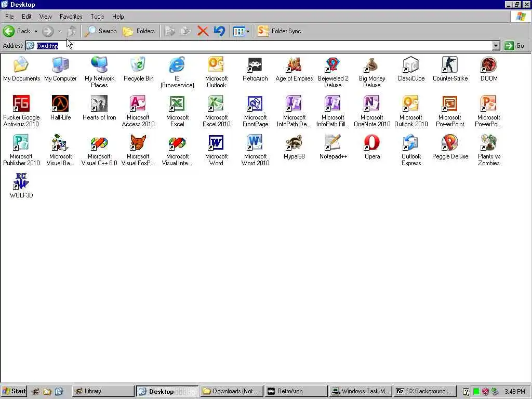
Task: Expand the Address bar dropdown
Action: click(x=496, y=46)
